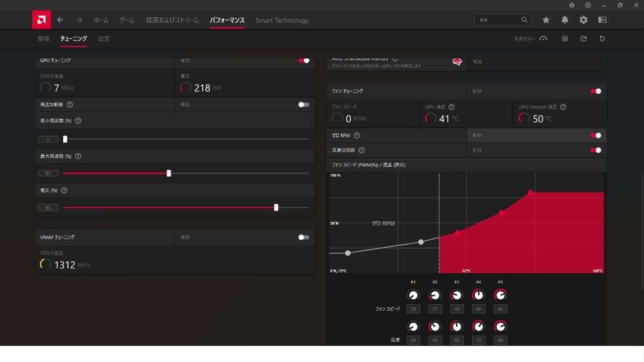644x362 pixels.
Task: Toggle the sidebar panel layout icon
Action: 602,20
